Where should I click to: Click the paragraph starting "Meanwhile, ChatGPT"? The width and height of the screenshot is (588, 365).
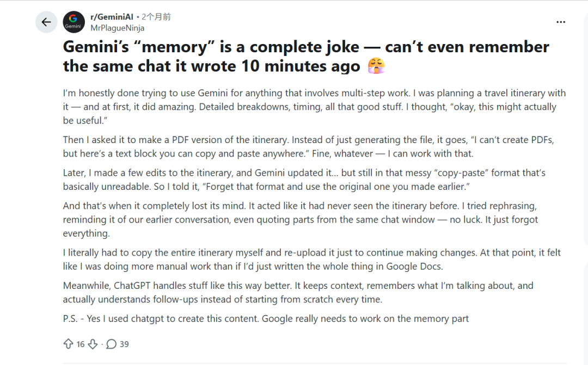pyautogui.click(x=298, y=293)
